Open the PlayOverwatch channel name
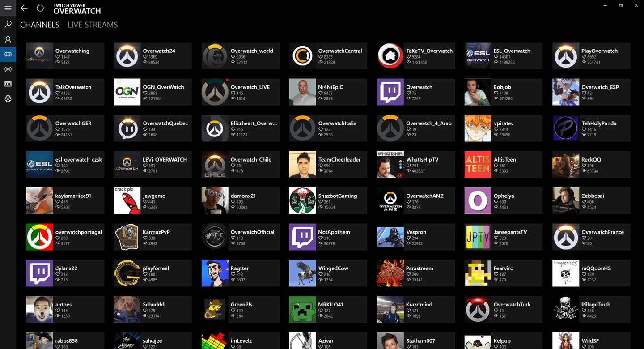Viewport: 644px width, 349px height. pos(599,51)
